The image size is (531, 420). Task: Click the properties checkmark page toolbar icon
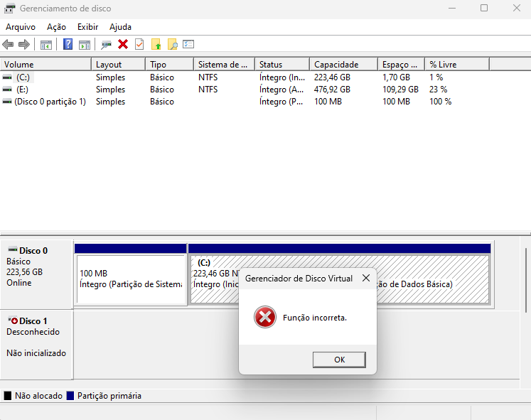tap(139, 44)
